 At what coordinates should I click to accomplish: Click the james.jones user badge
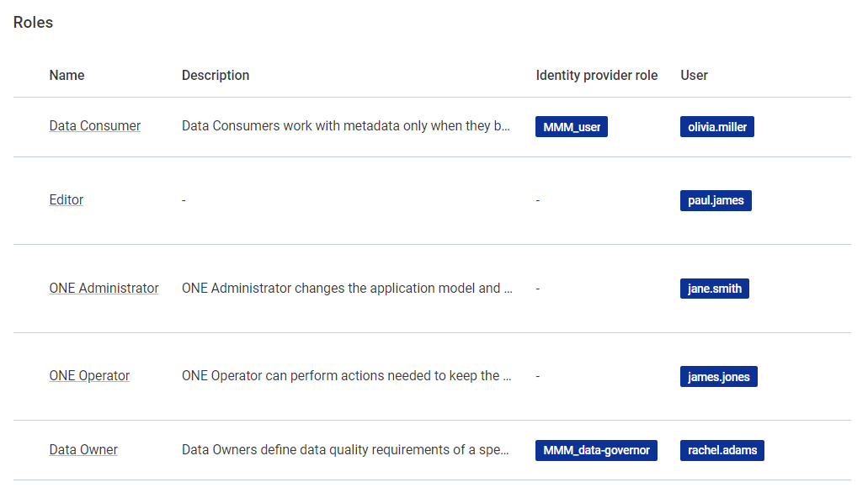(718, 376)
